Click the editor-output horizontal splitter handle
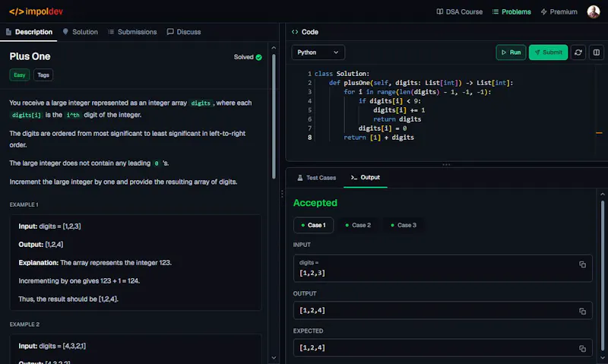Viewport: 608px width, 364px height. (x=446, y=164)
